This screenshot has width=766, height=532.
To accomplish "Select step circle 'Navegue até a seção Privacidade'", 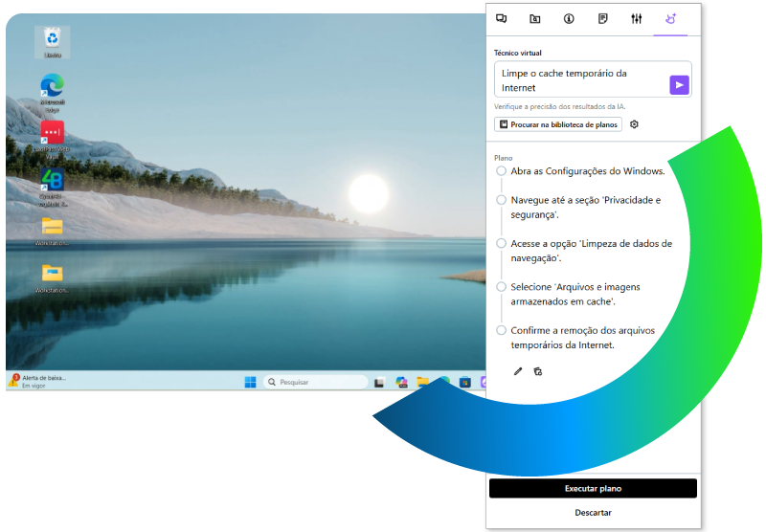I will point(501,200).
